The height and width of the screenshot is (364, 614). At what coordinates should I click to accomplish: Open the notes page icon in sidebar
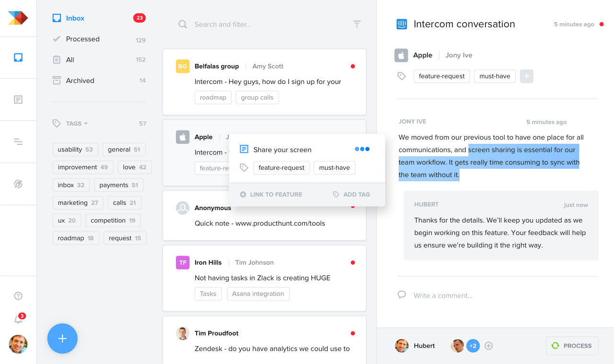[x=18, y=100]
